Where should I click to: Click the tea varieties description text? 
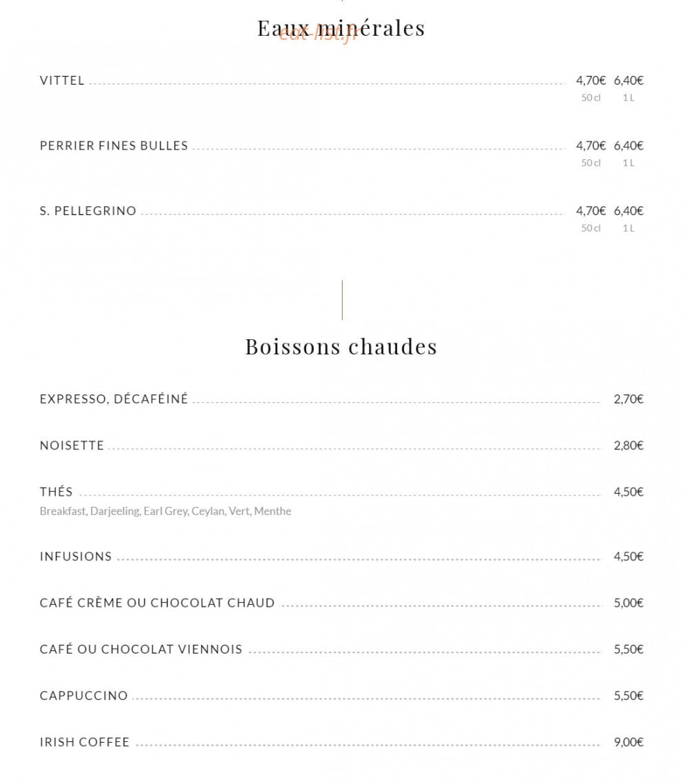pyautogui.click(x=166, y=511)
